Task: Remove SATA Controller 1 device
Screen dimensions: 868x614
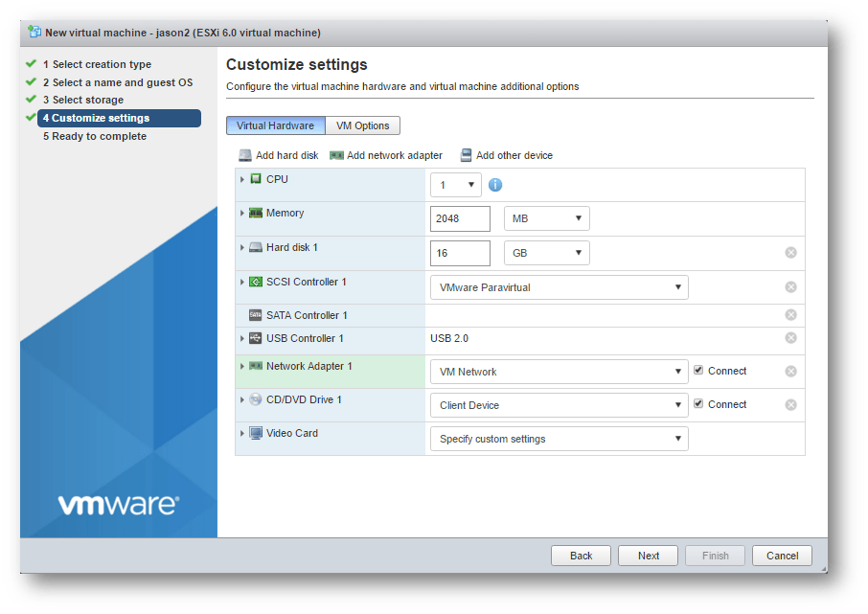Action: tap(791, 314)
